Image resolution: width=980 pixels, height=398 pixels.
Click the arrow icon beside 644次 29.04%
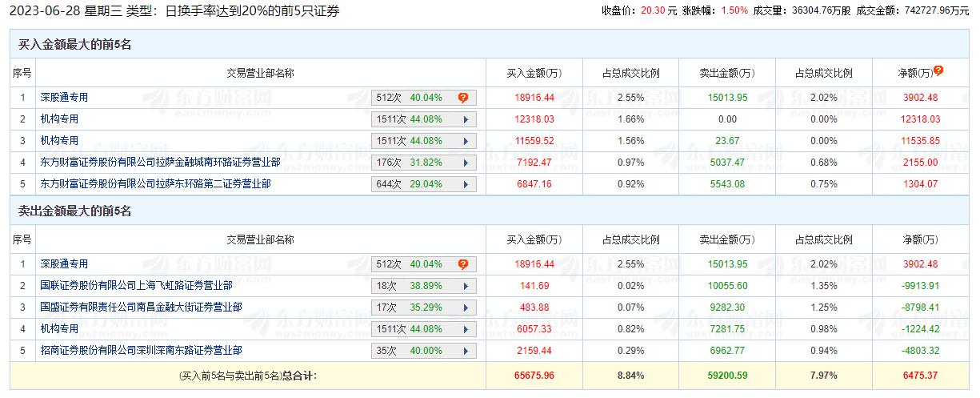point(465,184)
